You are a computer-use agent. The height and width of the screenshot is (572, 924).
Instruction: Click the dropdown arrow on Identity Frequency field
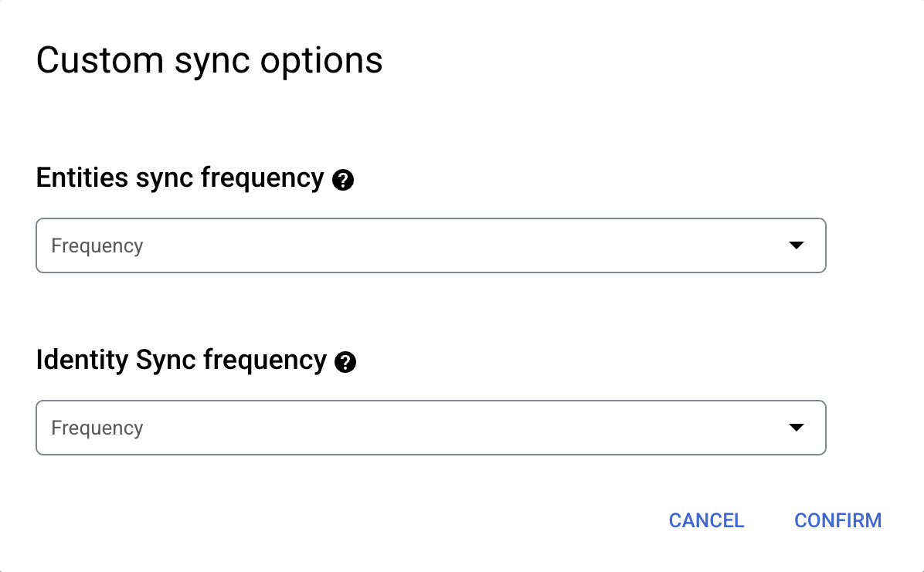(x=797, y=428)
